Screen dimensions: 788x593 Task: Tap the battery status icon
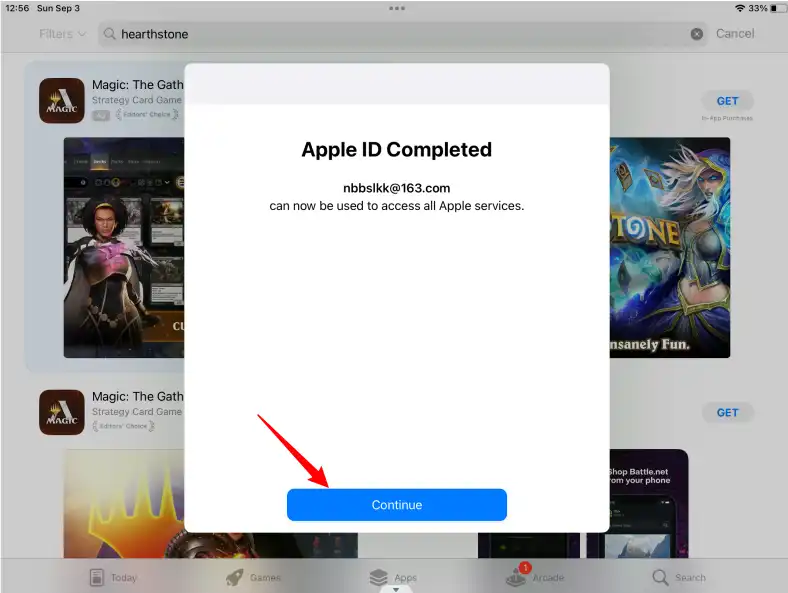(x=776, y=8)
